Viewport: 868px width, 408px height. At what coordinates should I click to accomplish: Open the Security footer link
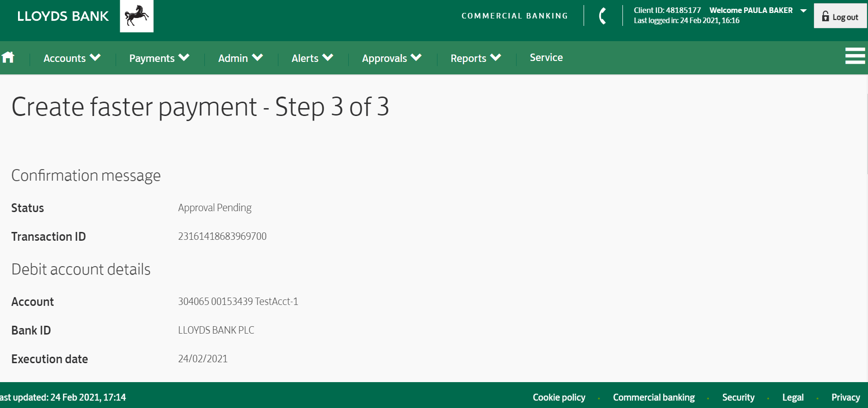738,397
